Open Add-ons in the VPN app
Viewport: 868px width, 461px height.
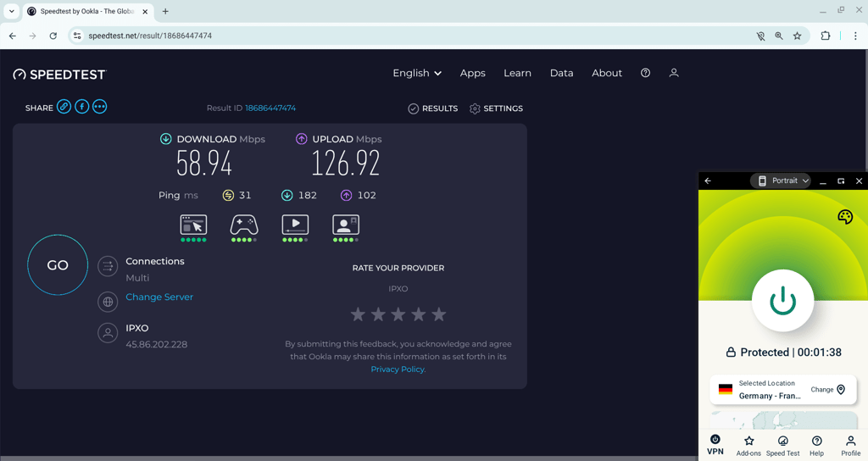point(748,446)
